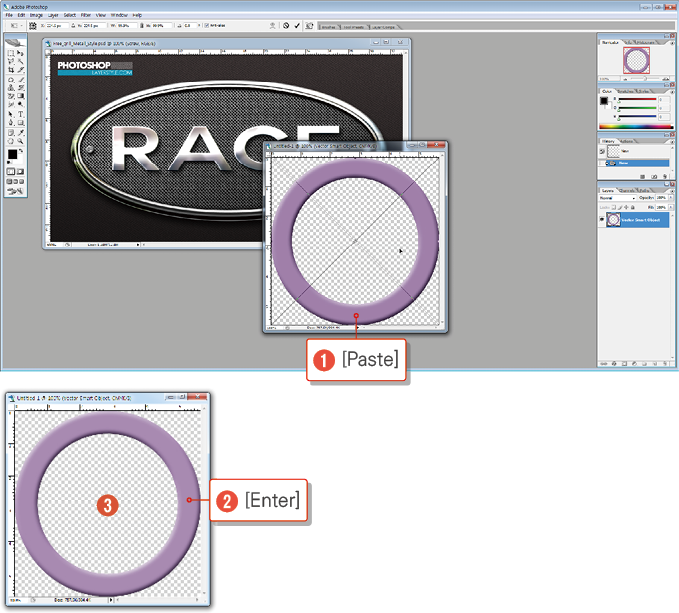Click the X position input field
Viewport: 679px width, 613px height.
(x=56, y=26)
